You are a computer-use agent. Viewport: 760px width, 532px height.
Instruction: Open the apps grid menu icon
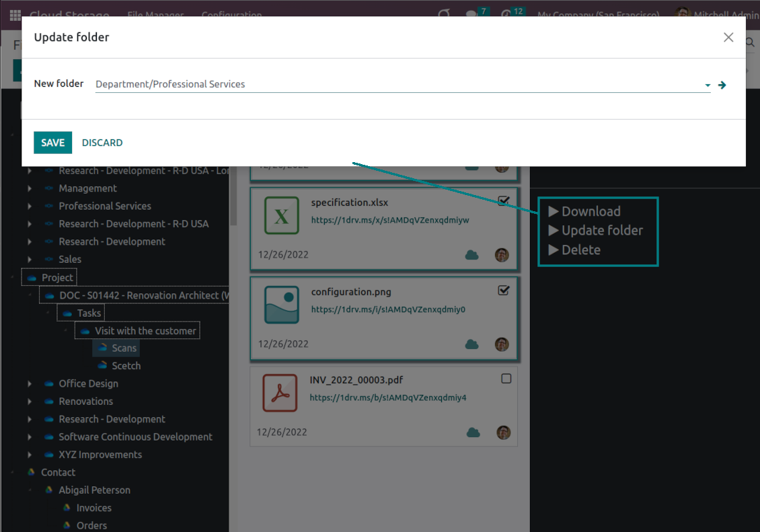(15, 15)
